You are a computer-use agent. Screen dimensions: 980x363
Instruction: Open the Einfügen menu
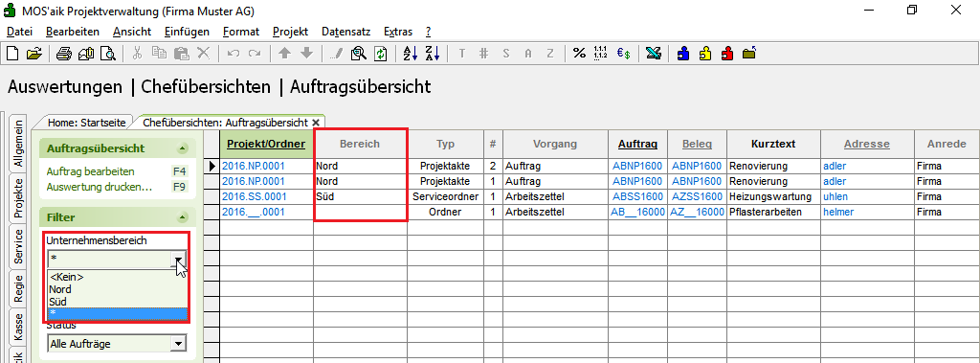tap(187, 32)
